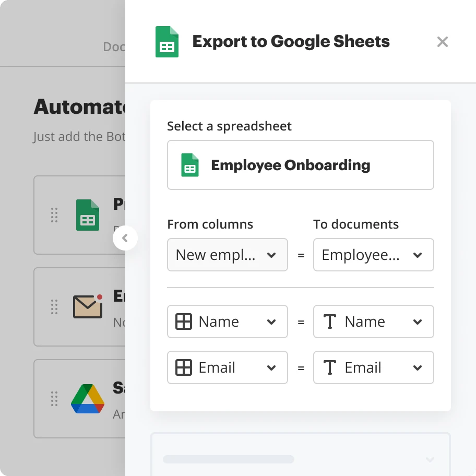Image resolution: width=476 pixels, height=476 pixels.
Task: Click the drag handle on the email bot card
Action: [54, 307]
